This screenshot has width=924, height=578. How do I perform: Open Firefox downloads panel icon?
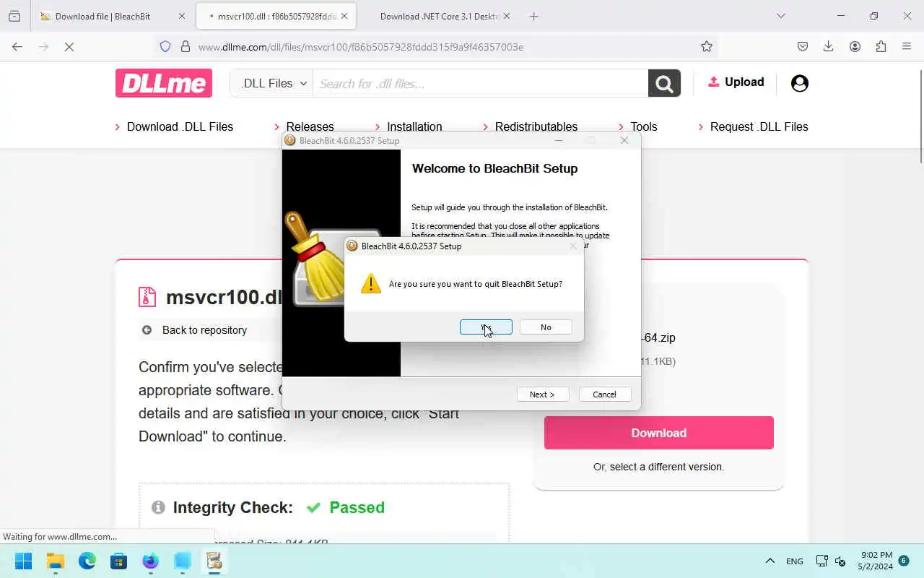click(829, 46)
